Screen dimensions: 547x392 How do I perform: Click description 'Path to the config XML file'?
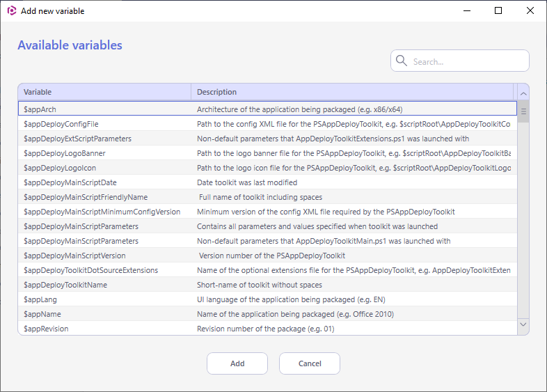point(354,124)
